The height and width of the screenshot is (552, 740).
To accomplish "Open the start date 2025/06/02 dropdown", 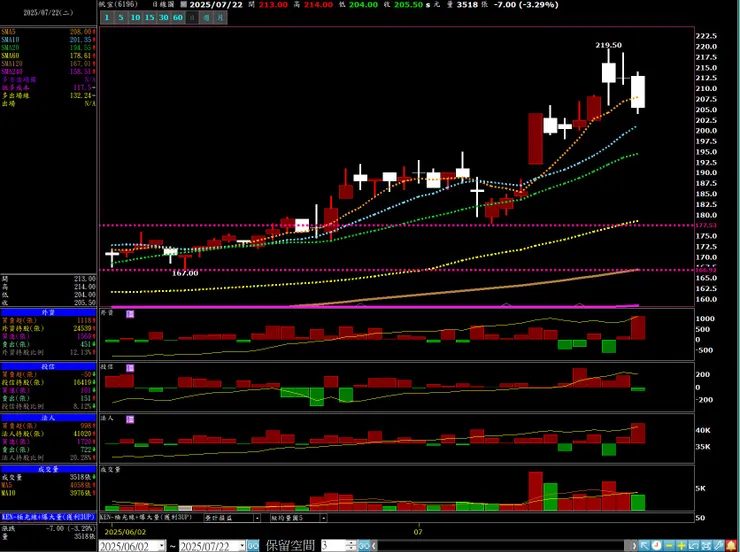I will (161, 546).
